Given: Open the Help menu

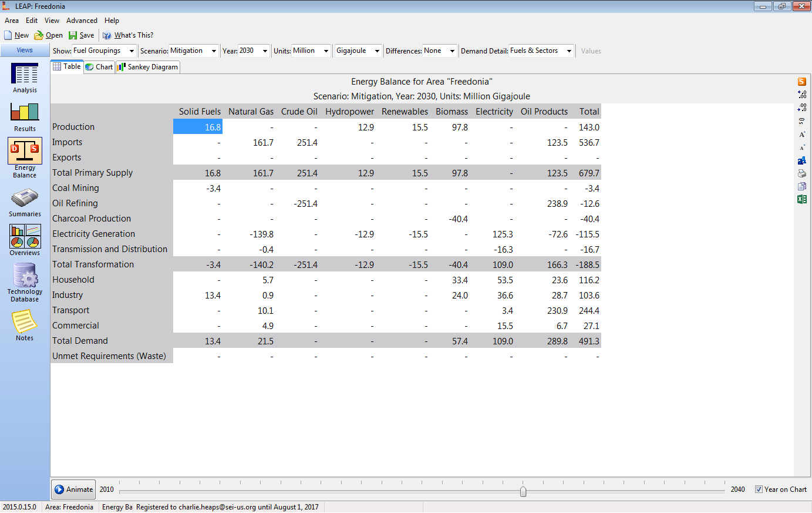Looking at the screenshot, I should [112, 21].
